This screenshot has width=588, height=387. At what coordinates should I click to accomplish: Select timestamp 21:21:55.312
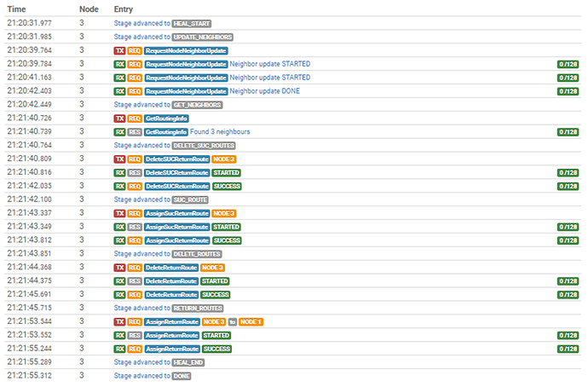[x=29, y=375]
